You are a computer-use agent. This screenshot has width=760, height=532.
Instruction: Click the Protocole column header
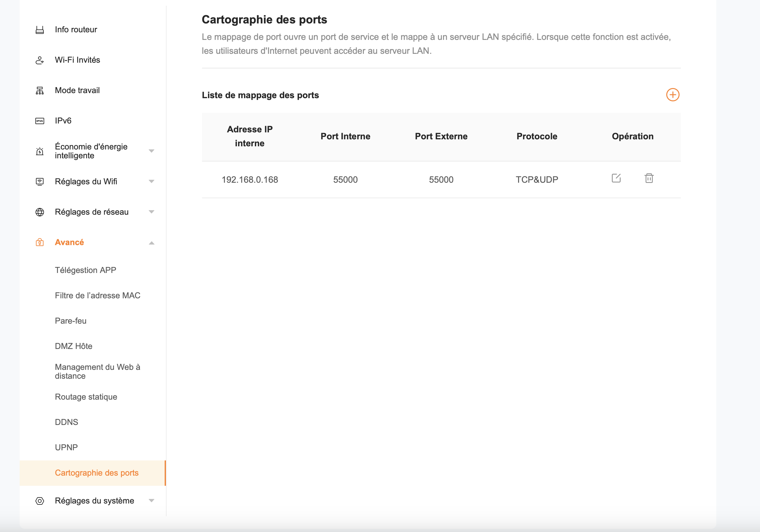[x=536, y=136]
